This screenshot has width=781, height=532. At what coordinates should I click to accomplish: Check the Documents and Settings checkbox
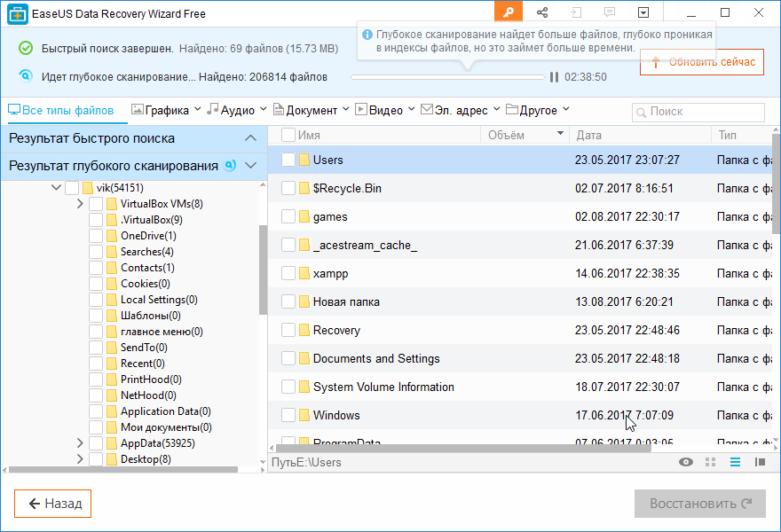[288, 358]
